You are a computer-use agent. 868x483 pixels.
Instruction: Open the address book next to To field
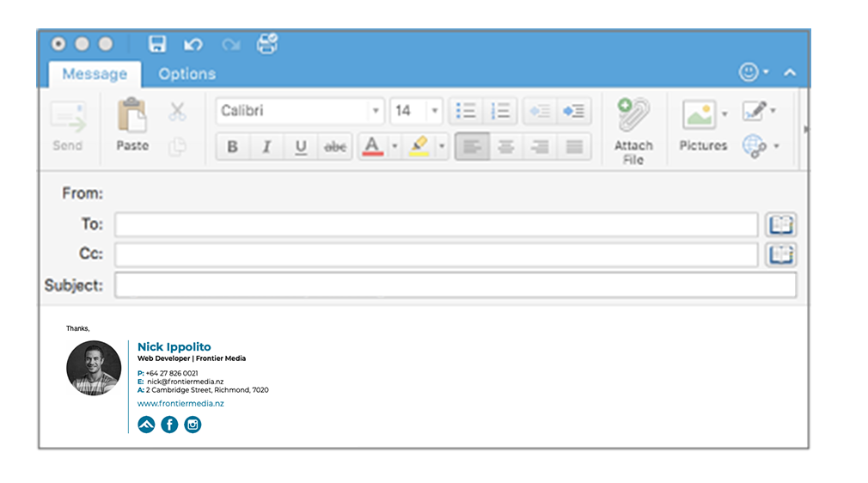click(x=781, y=225)
